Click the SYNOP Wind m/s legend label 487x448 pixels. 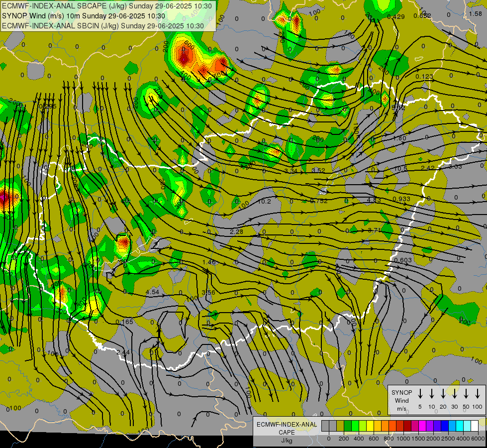[401, 400]
